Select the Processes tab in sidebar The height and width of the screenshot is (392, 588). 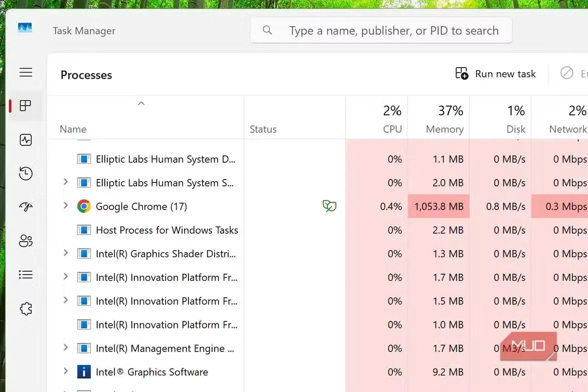coord(26,106)
